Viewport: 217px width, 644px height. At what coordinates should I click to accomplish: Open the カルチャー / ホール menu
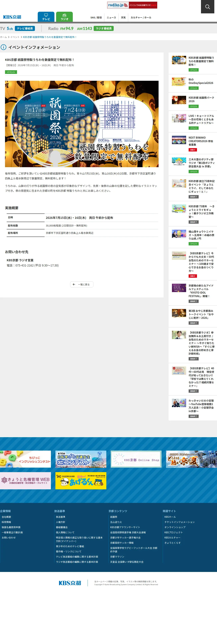tap(141, 18)
